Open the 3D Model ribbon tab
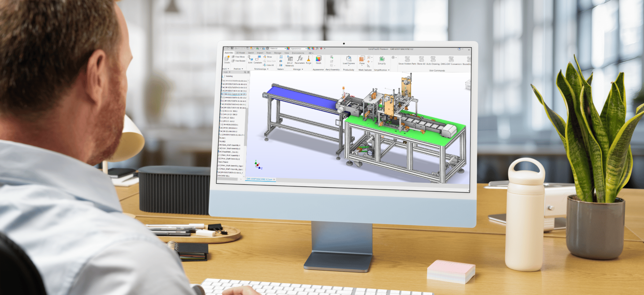Viewport: 644px width, 295px height. [x=241, y=53]
